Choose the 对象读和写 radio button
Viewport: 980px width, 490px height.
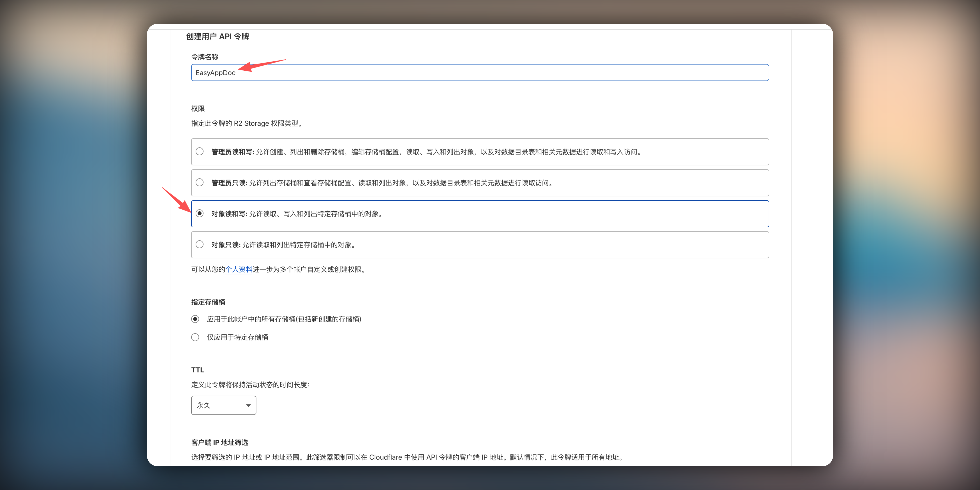coord(199,213)
